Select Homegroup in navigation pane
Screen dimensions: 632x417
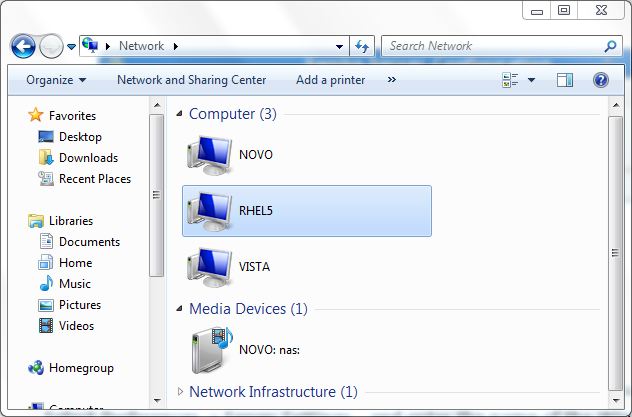(x=81, y=368)
